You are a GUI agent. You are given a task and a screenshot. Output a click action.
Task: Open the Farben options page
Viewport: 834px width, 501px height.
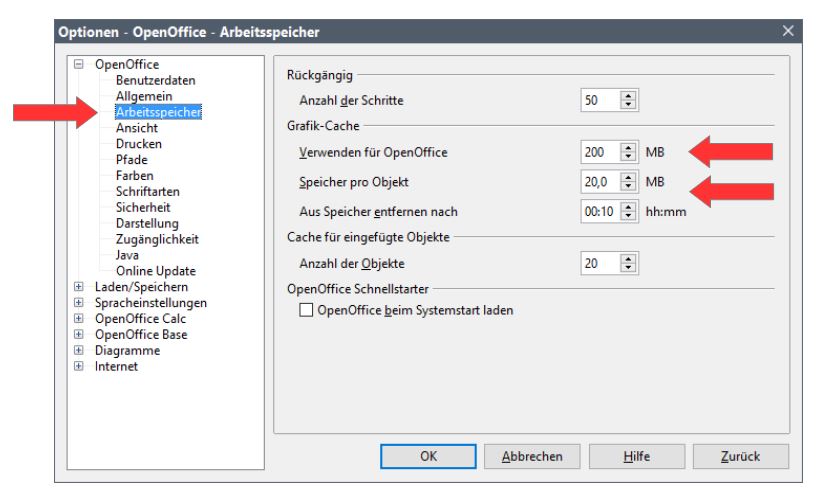point(135,176)
